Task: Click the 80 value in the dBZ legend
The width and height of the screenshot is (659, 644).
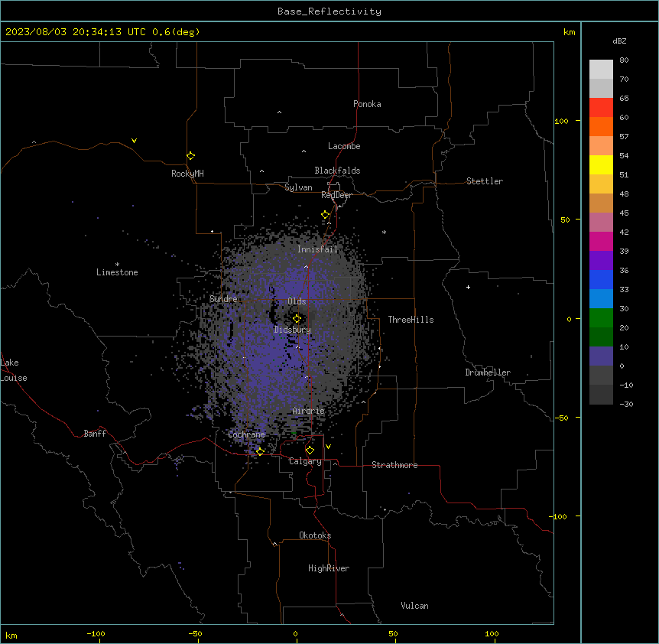Action: (x=624, y=60)
